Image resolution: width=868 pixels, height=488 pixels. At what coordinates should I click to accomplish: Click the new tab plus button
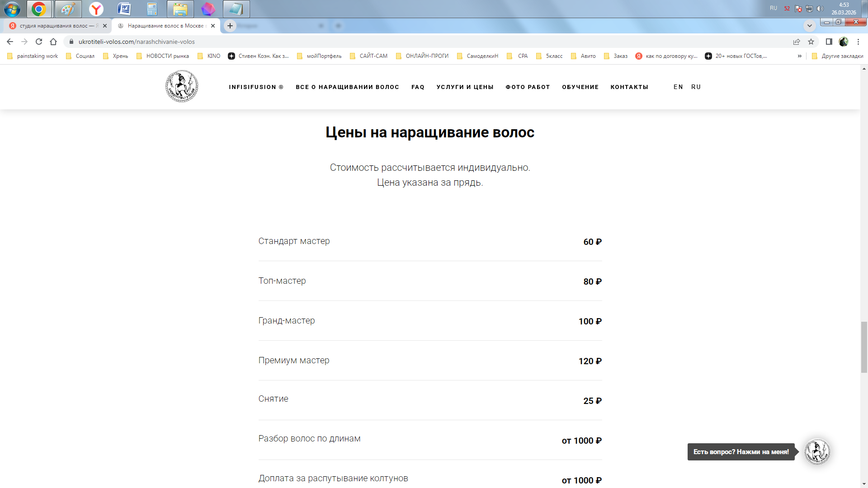[230, 26]
